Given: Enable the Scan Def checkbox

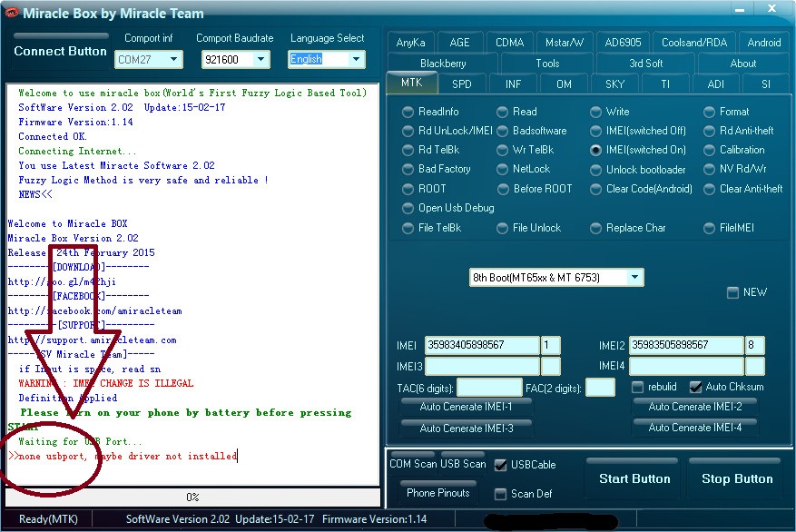Looking at the screenshot, I should (500, 494).
